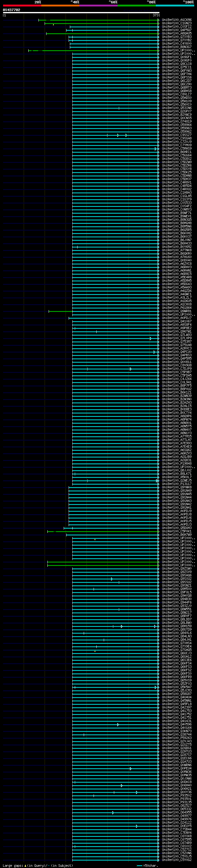Select hit label UniRef100_Q6FSS6
Screen dimensions: 197x868
coord(177,78)
